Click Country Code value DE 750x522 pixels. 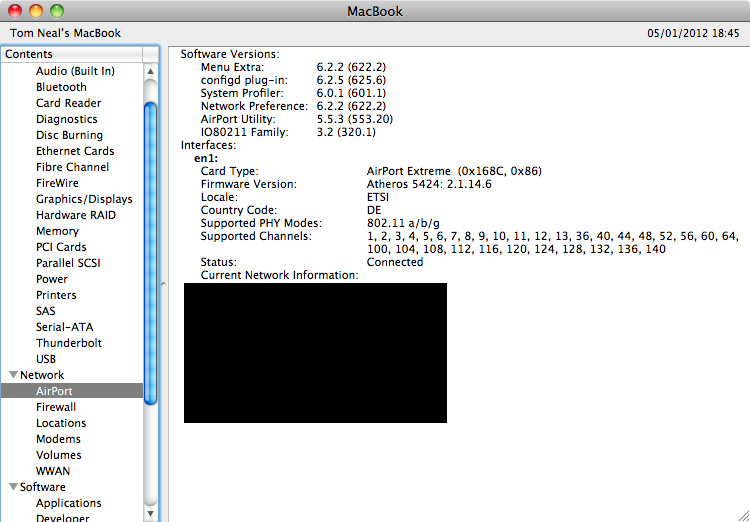click(374, 210)
